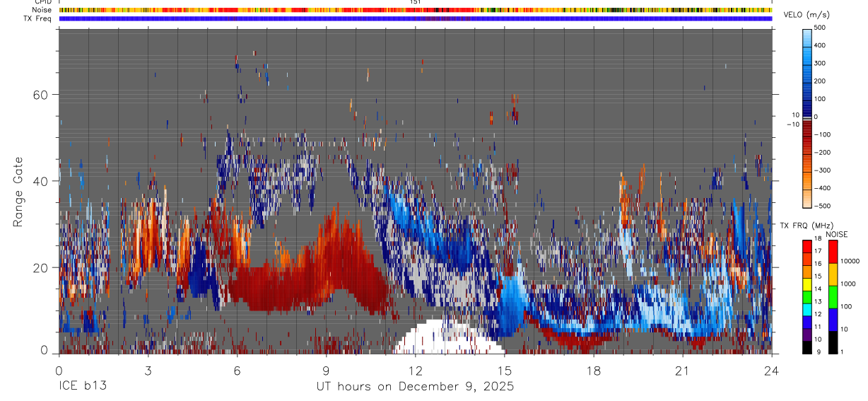Click the 6 tick on UT hours axis

point(237,371)
